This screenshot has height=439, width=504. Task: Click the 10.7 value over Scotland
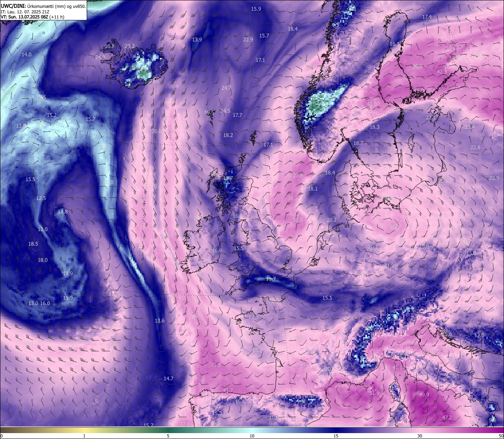pyautogui.click(x=228, y=178)
